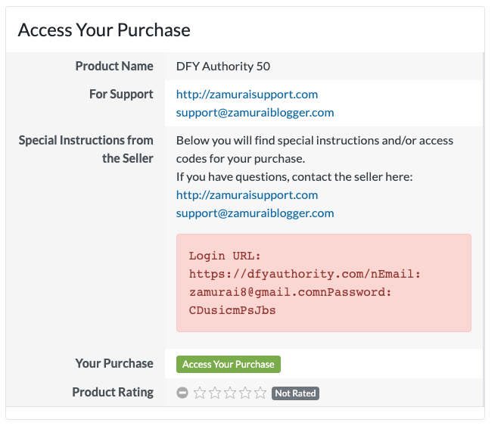The image size is (504, 432).
Task: Open zamuraisupport.com link under For Support
Action: click(x=247, y=95)
